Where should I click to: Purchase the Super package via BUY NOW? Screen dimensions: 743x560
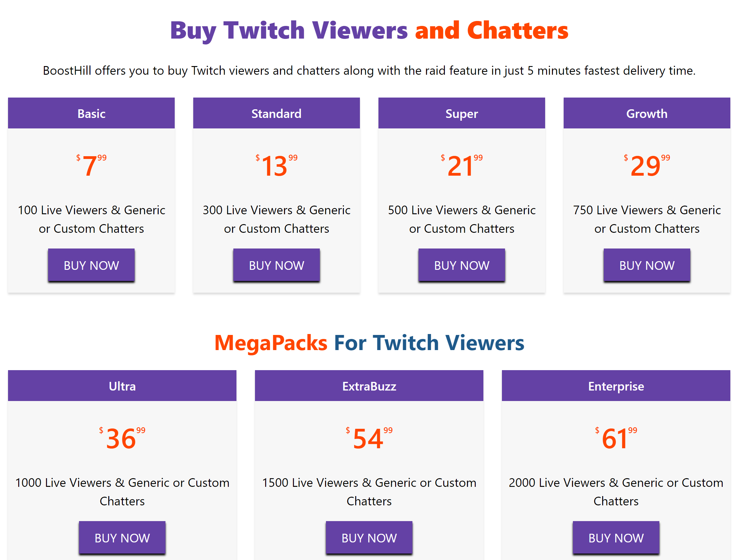tap(461, 265)
